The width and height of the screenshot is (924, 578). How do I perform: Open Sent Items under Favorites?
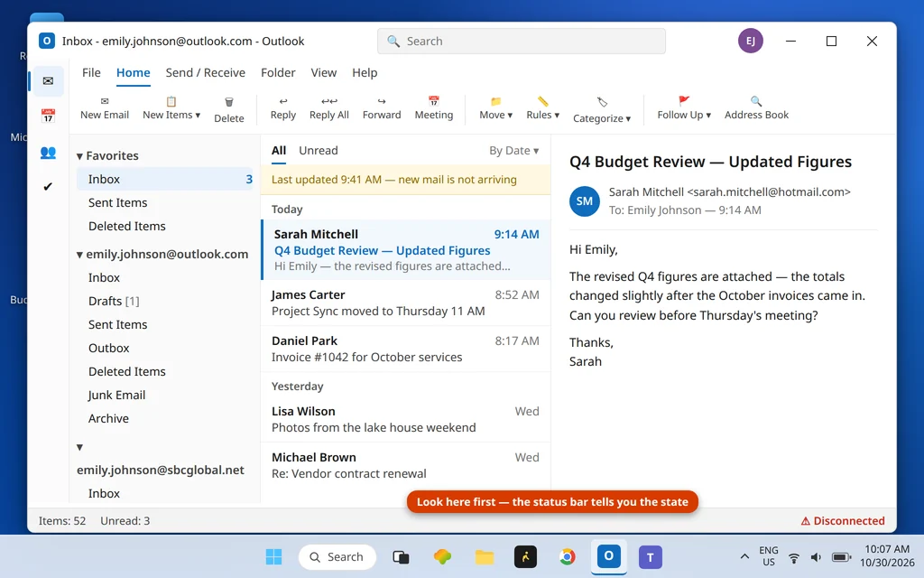pos(165,203)
